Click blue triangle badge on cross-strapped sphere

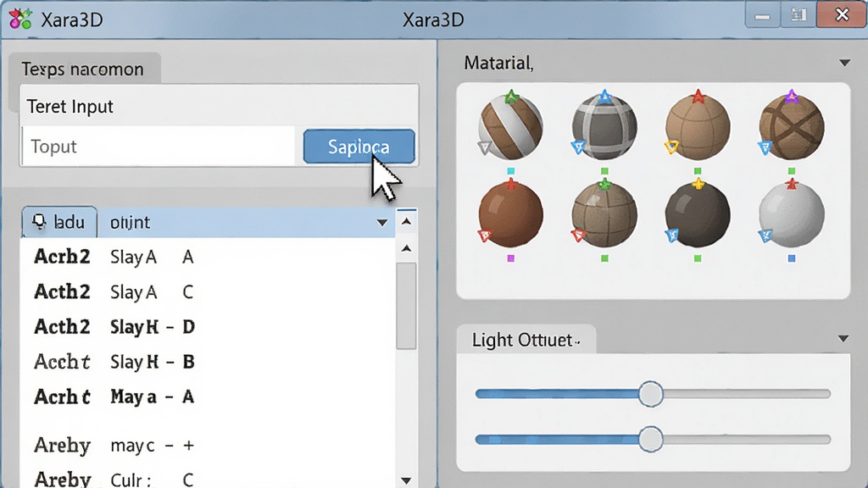pyautogui.click(x=765, y=147)
